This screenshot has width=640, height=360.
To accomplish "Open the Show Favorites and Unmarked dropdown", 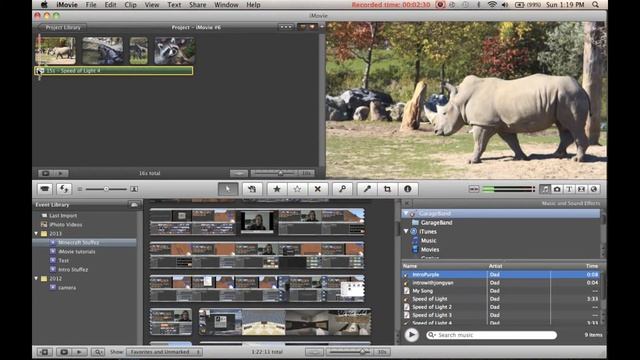I will pos(164,352).
